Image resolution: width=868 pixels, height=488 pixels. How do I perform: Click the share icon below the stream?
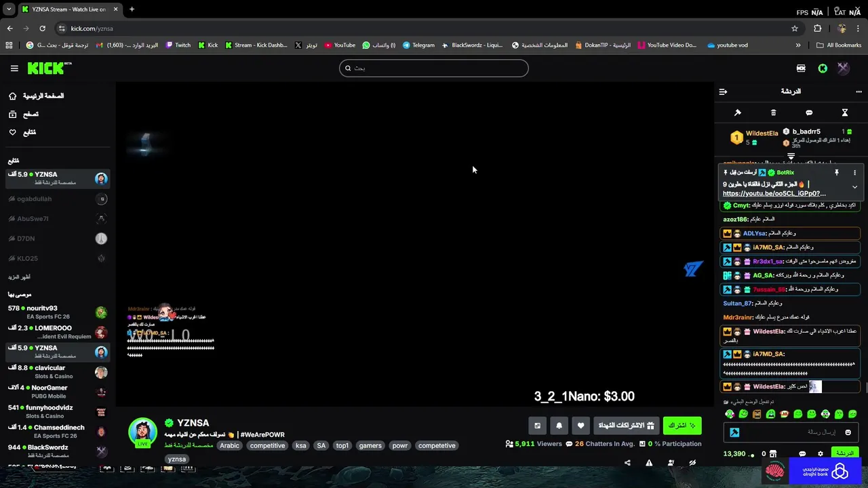click(x=627, y=463)
